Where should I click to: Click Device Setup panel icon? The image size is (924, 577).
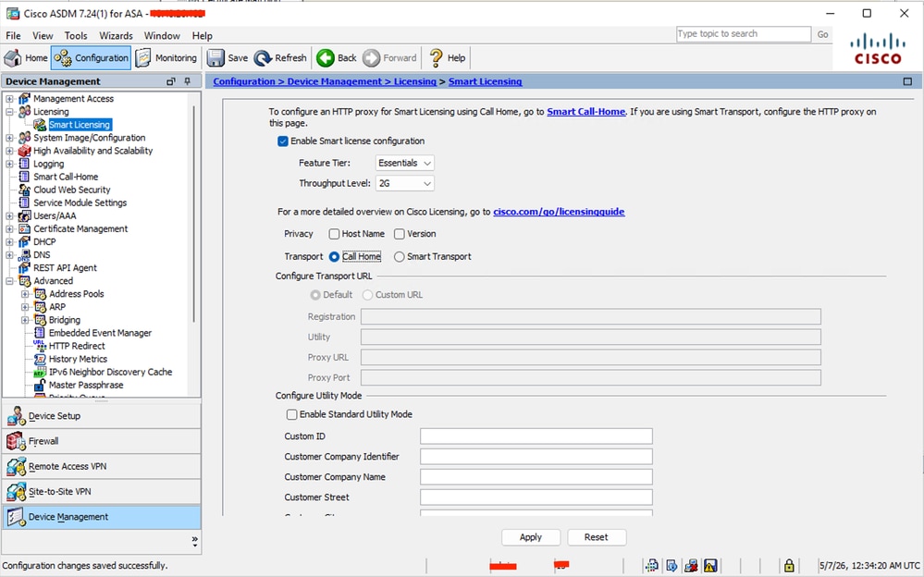coord(16,416)
